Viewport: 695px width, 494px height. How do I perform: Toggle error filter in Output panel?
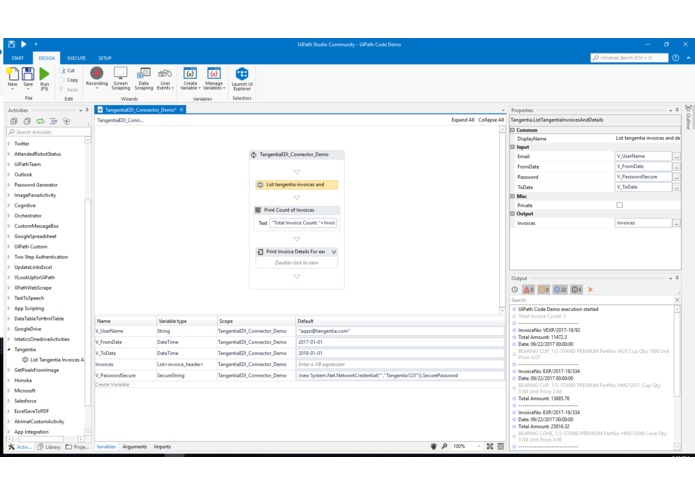528,289
